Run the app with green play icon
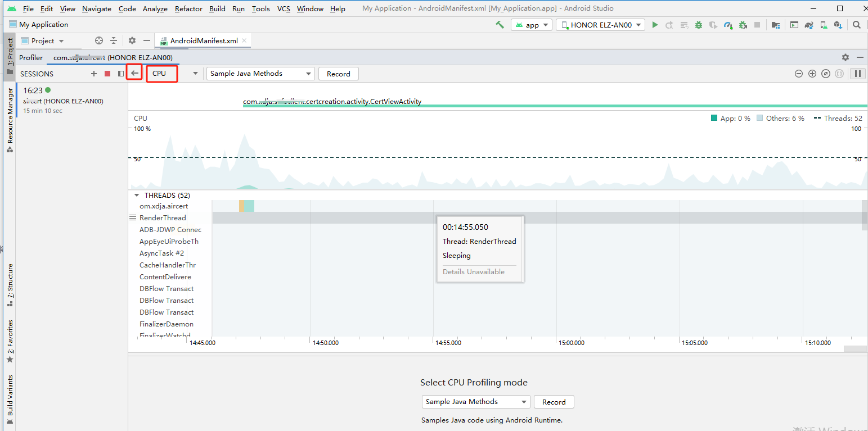868x431 pixels. pyautogui.click(x=655, y=25)
